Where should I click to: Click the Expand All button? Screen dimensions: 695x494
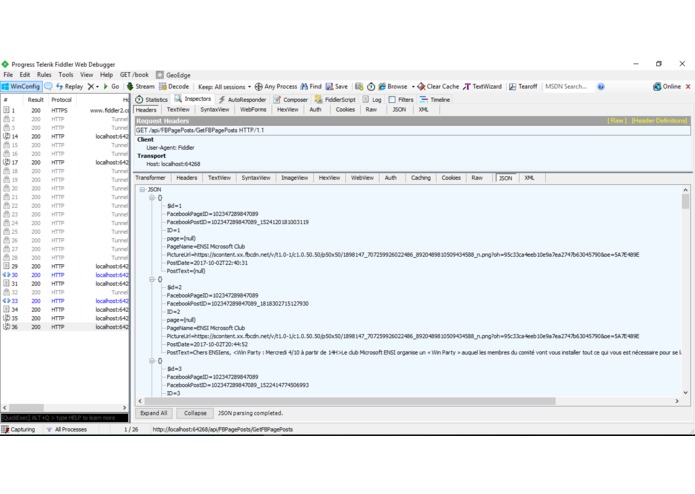coord(153,413)
